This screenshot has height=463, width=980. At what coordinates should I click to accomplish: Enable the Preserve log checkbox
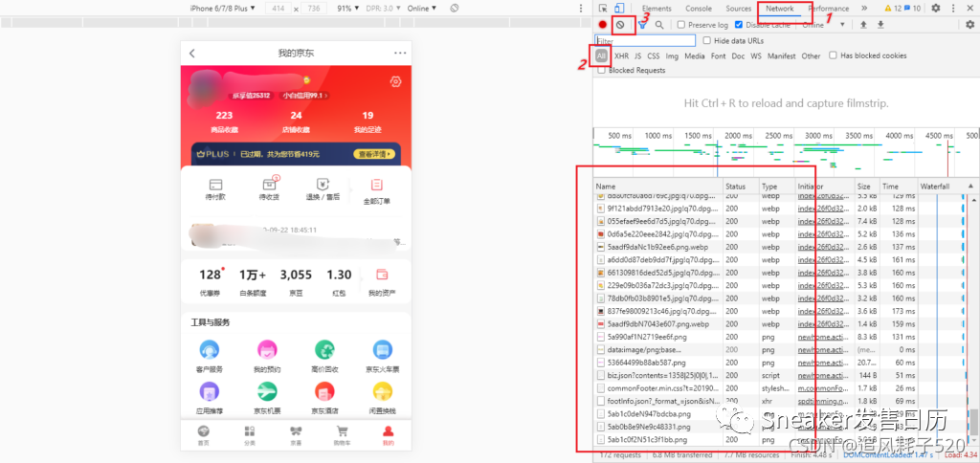coord(681,25)
